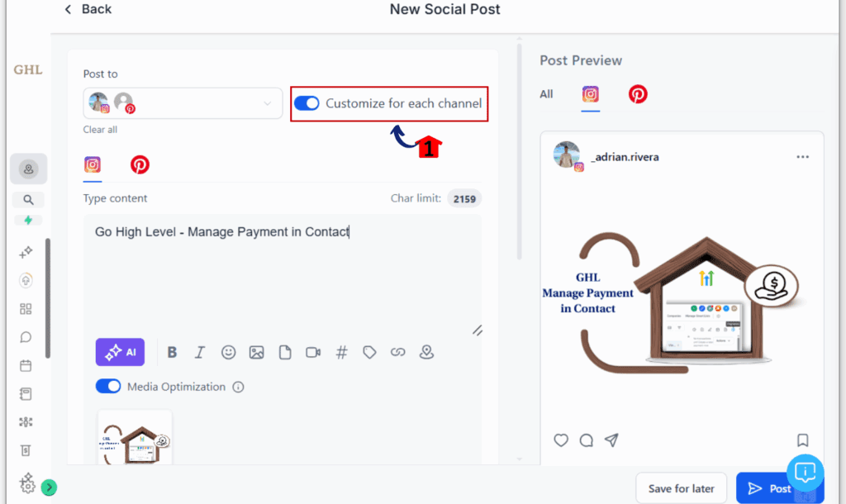Click the GHL logo in sidebar
The height and width of the screenshot is (504, 846).
[28, 69]
